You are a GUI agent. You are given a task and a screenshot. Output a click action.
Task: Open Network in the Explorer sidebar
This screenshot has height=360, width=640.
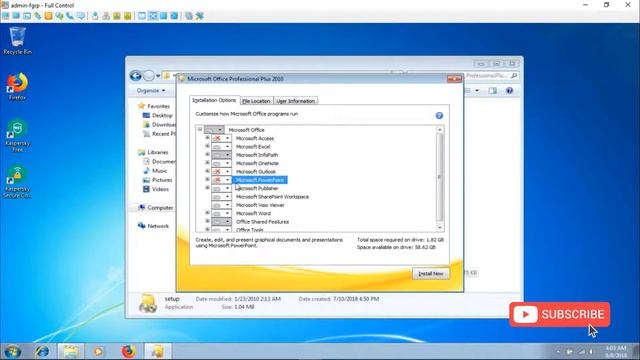pos(153,226)
